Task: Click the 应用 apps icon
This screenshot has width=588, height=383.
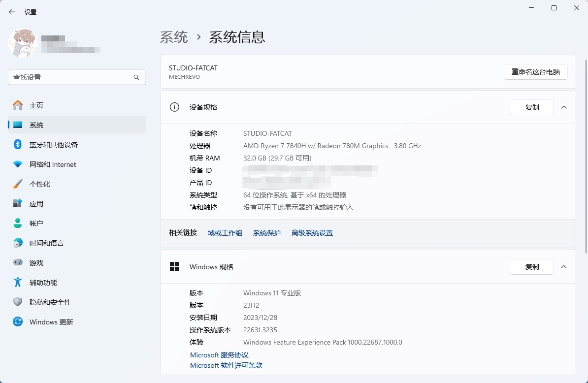Action: point(18,203)
